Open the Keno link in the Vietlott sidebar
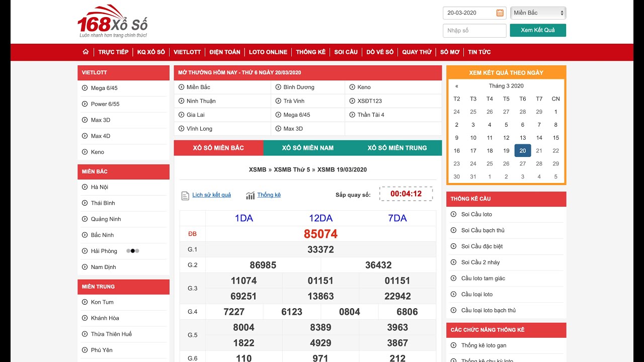Image resolution: width=644 pixels, height=362 pixels. pyautogui.click(x=98, y=152)
